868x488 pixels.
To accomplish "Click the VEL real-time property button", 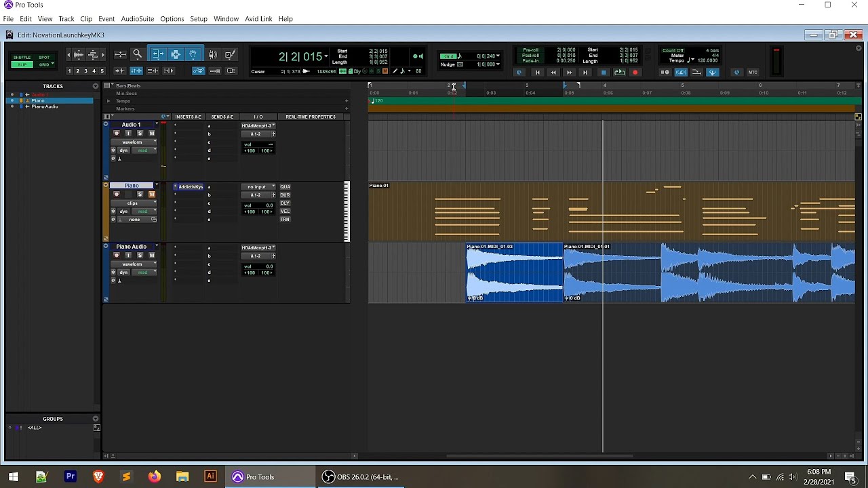I will point(285,211).
